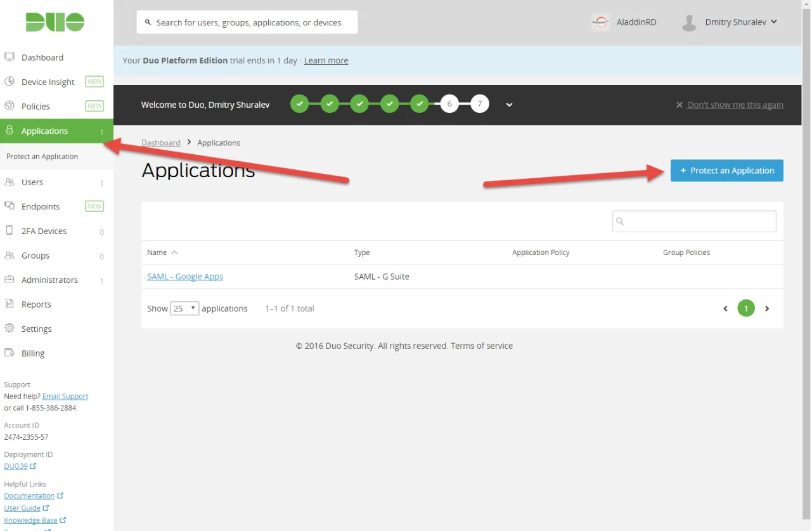Select fifth completed setup step
Viewport: 812px width, 531px height.
coord(420,103)
